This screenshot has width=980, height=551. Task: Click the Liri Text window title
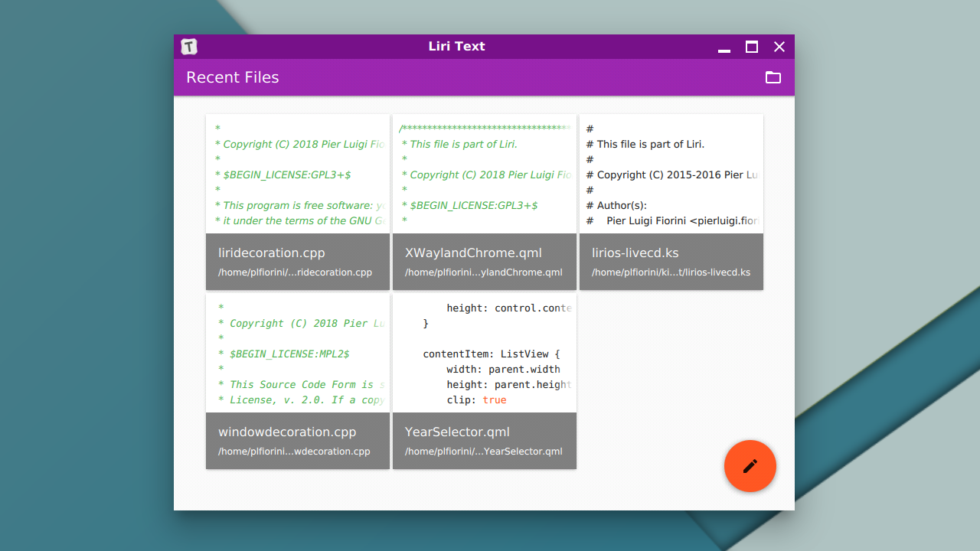pos(457,46)
